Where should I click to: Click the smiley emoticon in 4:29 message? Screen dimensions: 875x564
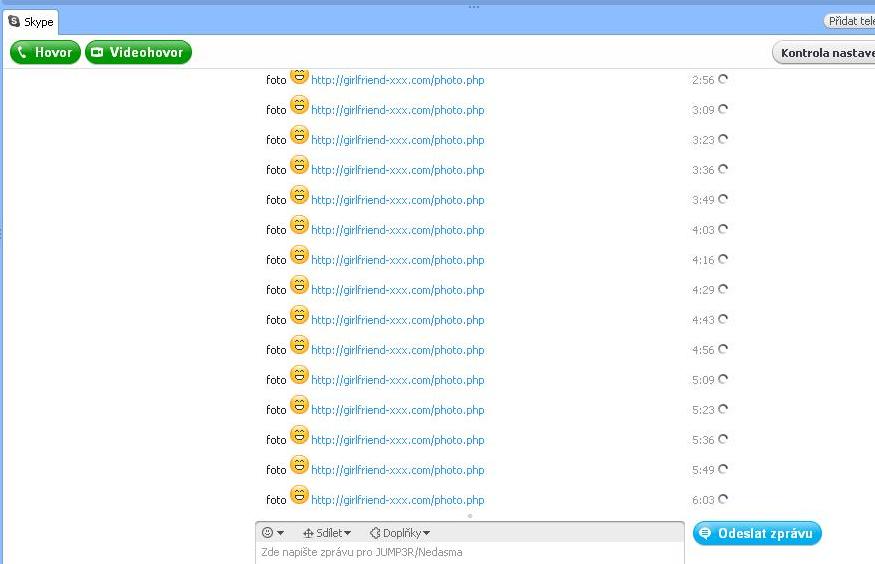coord(299,285)
